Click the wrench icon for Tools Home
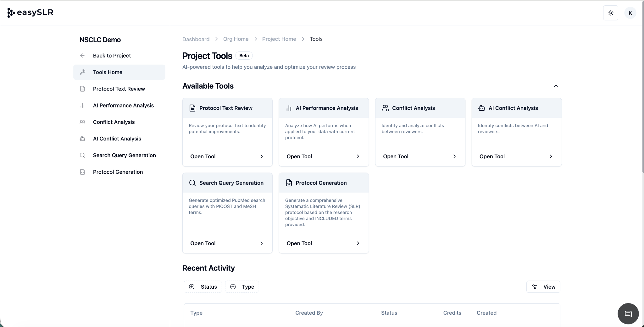 [82, 72]
